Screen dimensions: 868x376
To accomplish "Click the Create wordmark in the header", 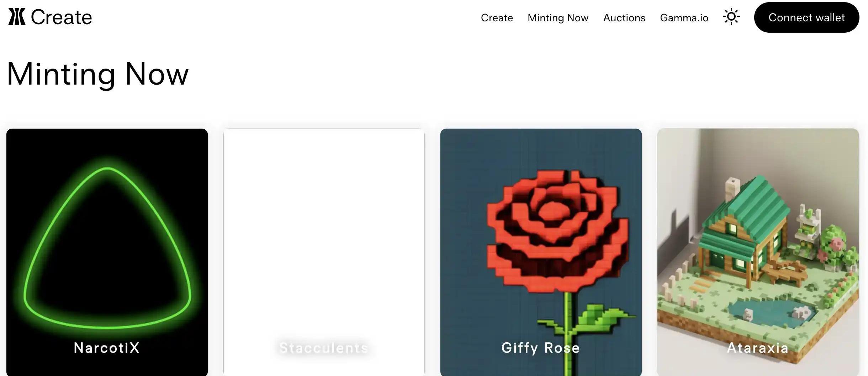I will pyautogui.click(x=61, y=17).
